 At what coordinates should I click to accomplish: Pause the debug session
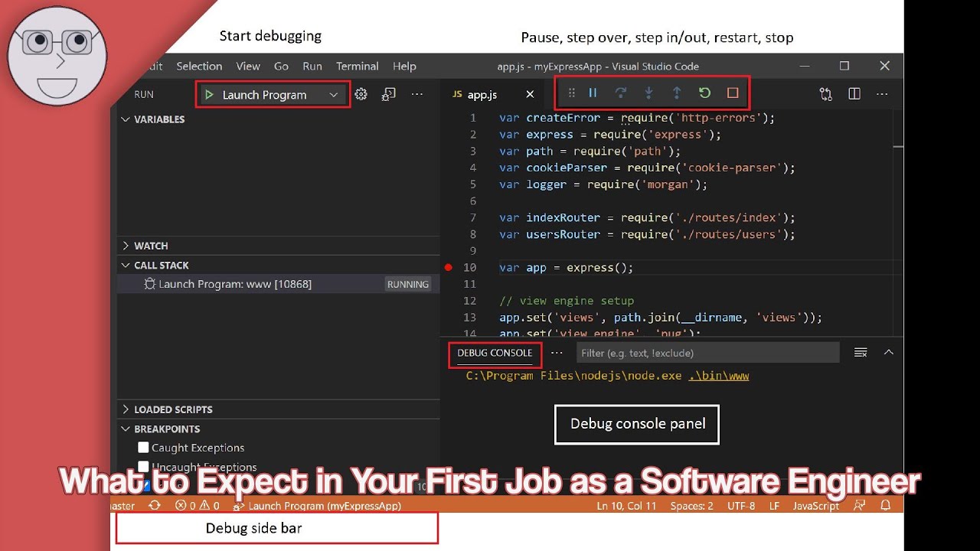point(593,93)
